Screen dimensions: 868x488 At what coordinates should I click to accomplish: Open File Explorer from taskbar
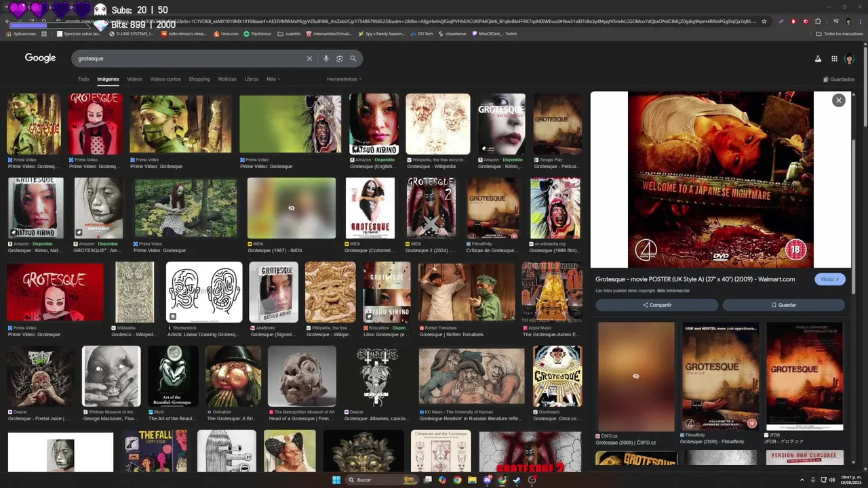[472, 480]
